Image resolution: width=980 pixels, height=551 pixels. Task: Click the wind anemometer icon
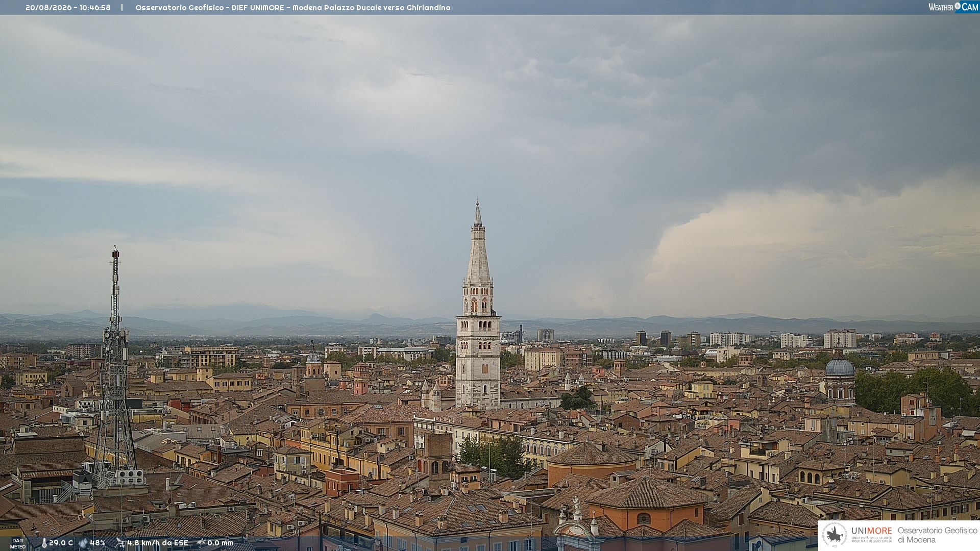[x=120, y=543]
